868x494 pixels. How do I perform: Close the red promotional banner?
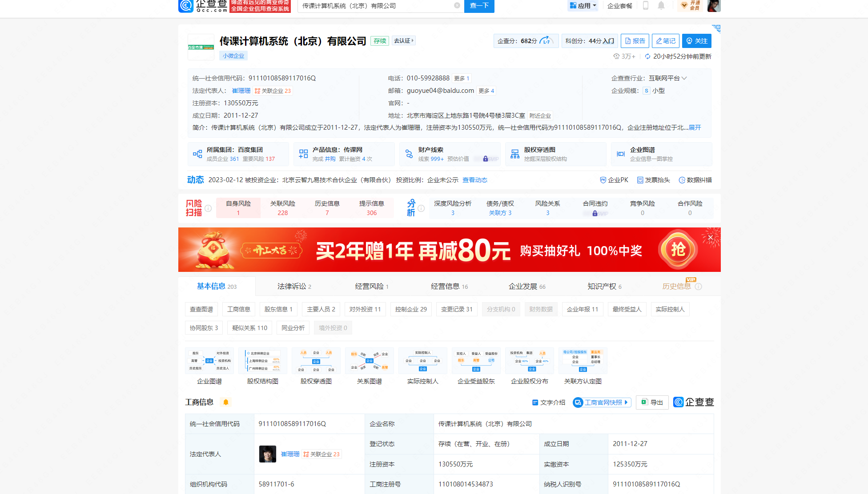[x=710, y=238]
